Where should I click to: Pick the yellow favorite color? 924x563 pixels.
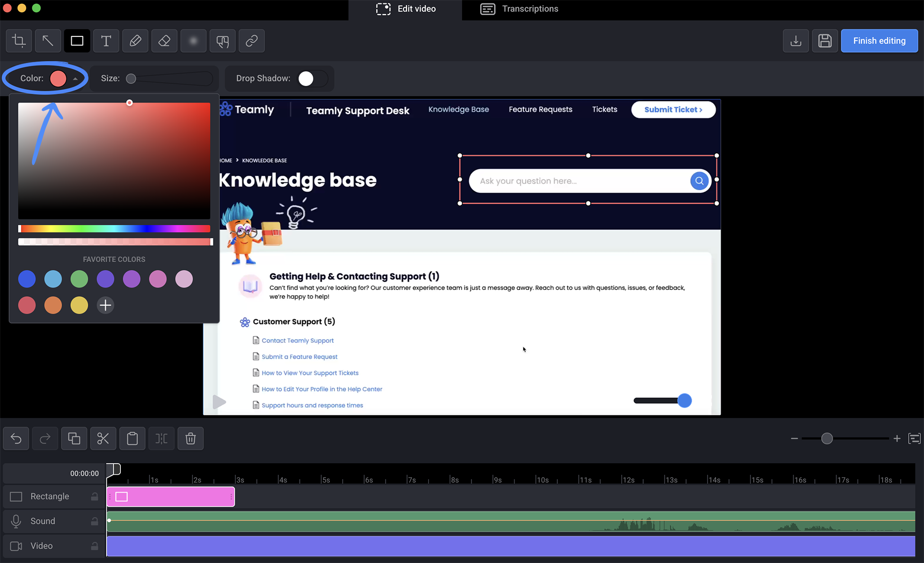coord(79,305)
